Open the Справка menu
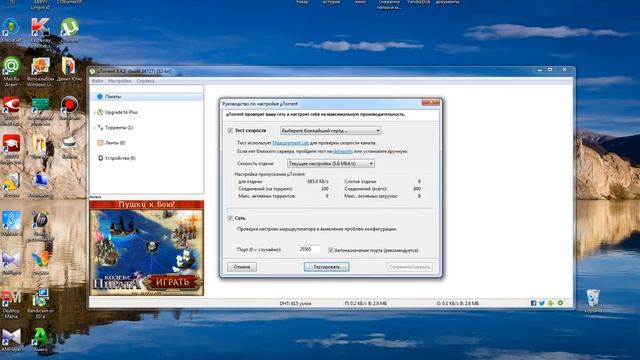Viewport: 640px width, 360px height. click(145, 81)
